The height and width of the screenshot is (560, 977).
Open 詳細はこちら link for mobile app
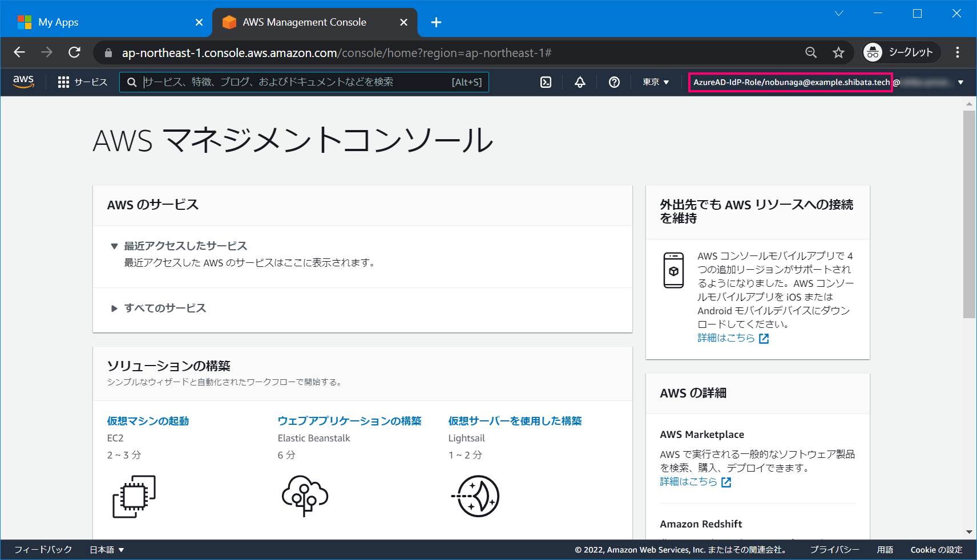[x=726, y=338]
